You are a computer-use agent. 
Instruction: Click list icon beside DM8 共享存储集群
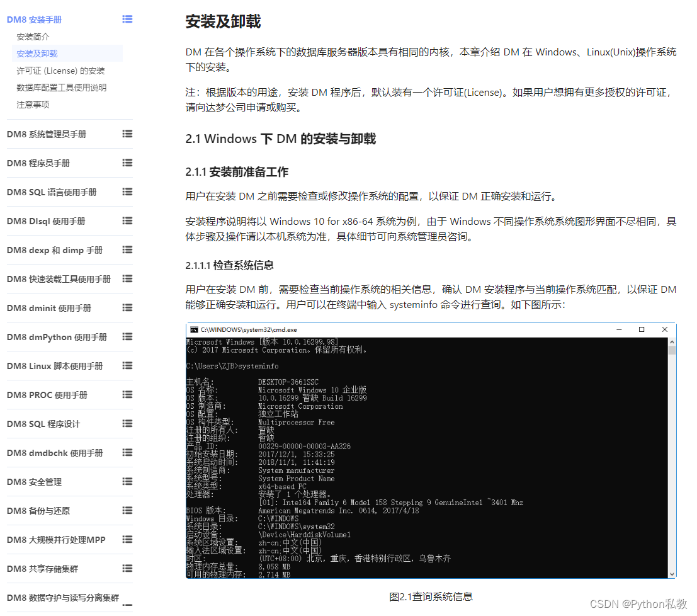click(128, 568)
